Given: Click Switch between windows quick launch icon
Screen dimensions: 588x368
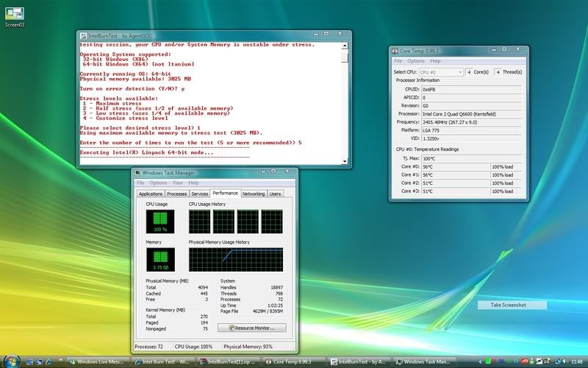Looking at the screenshot, I should tap(39, 362).
